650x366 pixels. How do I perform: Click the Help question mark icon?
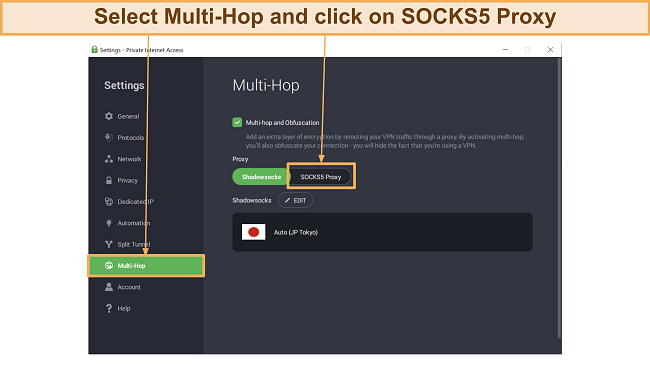[109, 308]
